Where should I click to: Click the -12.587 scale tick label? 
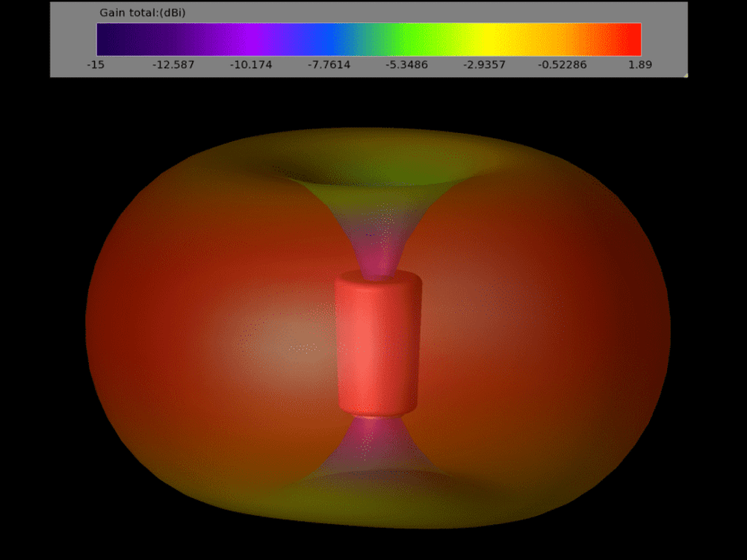[173, 65]
